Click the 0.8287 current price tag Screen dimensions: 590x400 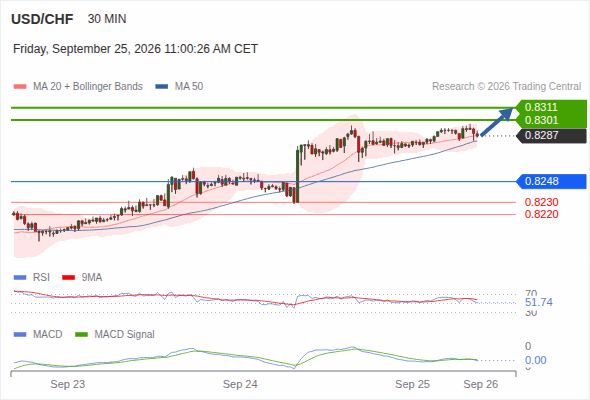pyautogui.click(x=551, y=135)
